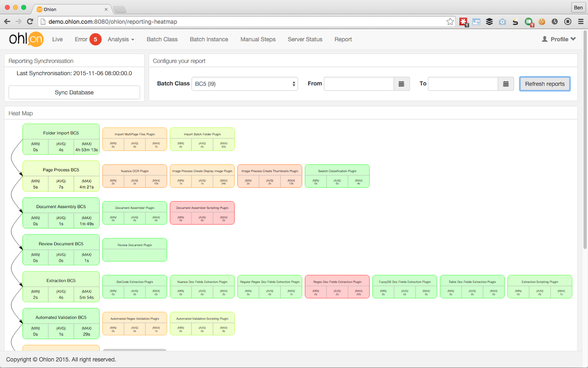
Task: Click the Ohlon logo in the header
Action: pos(26,39)
